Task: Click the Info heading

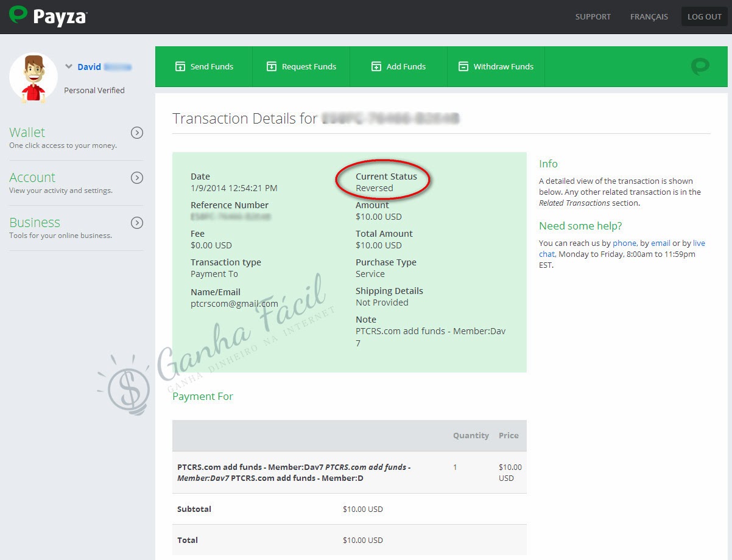Action: [548, 164]
